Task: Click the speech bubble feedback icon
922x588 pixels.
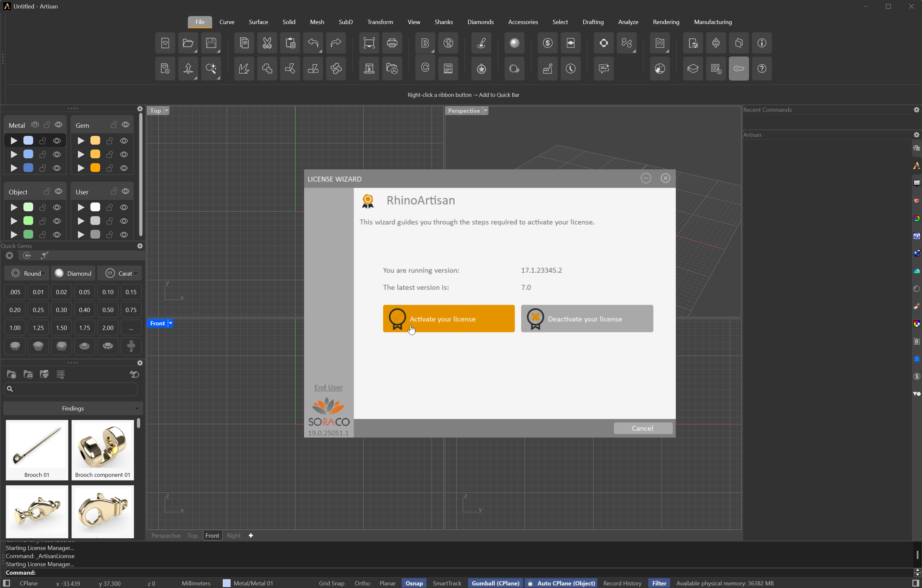Action: pos(603,69)
